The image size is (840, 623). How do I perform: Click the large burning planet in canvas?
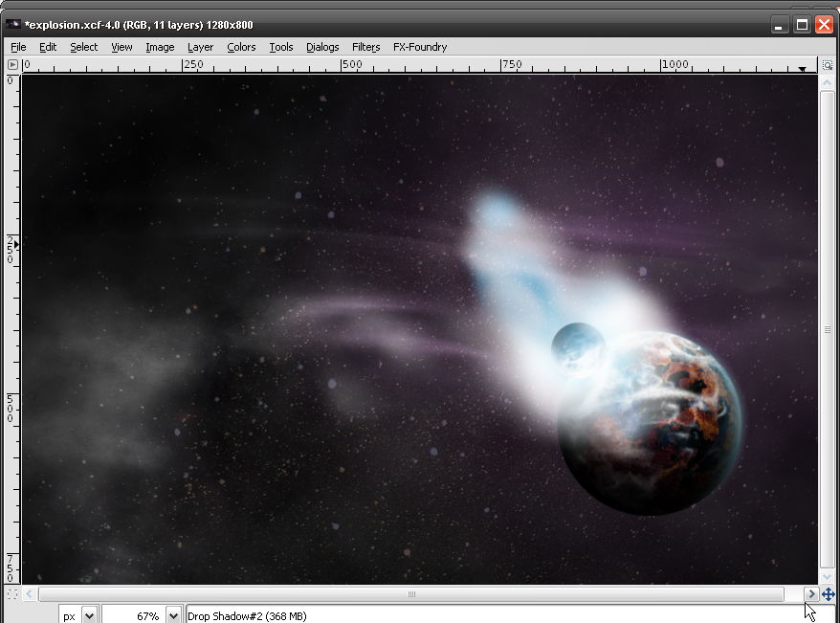650,423
